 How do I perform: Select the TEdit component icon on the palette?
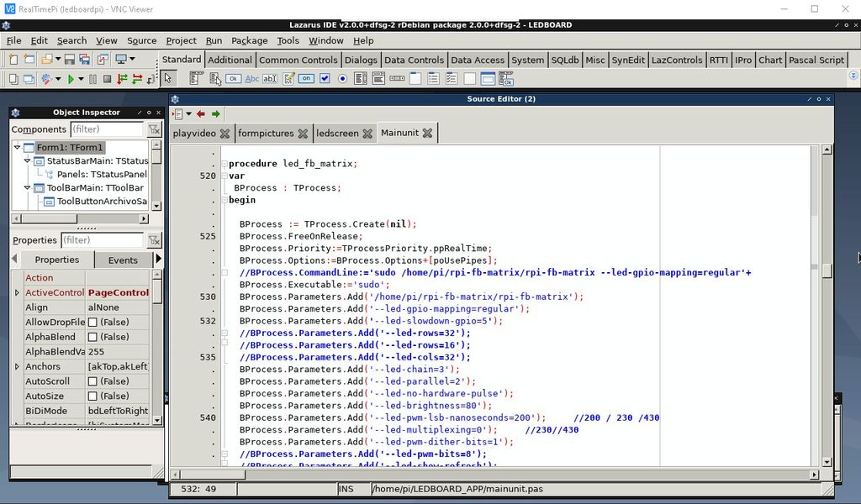[x=270, y=77]
